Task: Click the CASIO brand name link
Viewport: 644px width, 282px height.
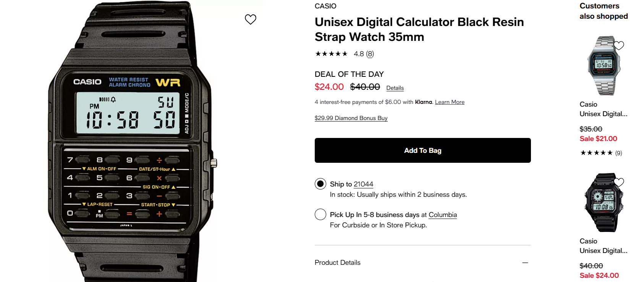Action: pos(325,6)
